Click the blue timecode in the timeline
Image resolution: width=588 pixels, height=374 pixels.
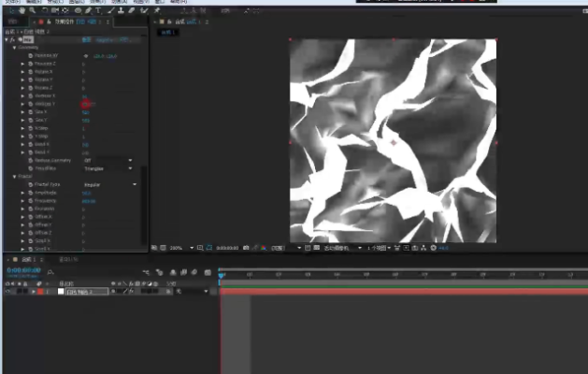point(23,270)
